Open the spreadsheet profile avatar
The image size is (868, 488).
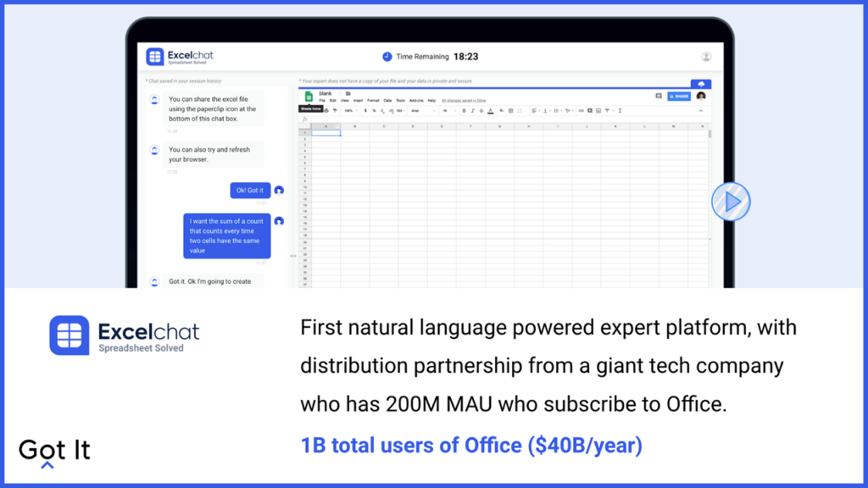click(x=701, y=97)
